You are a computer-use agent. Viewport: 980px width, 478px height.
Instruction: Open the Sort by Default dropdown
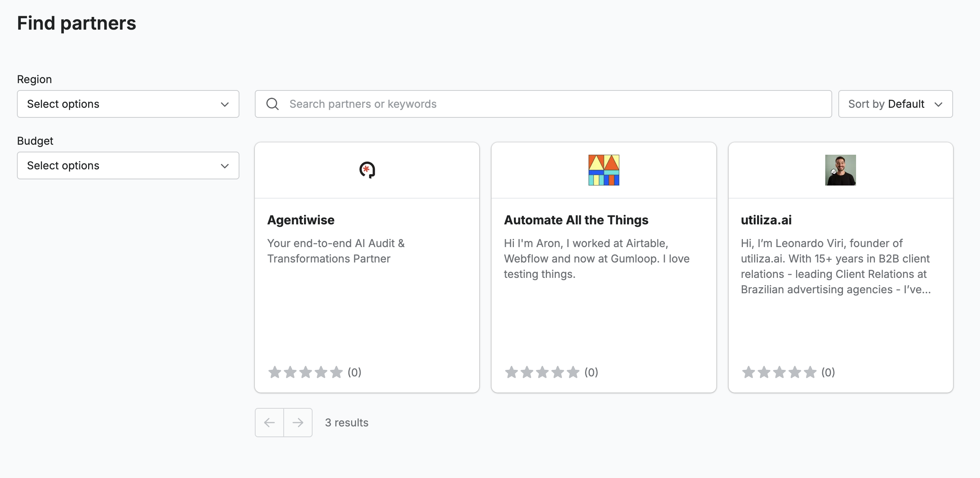895,104
